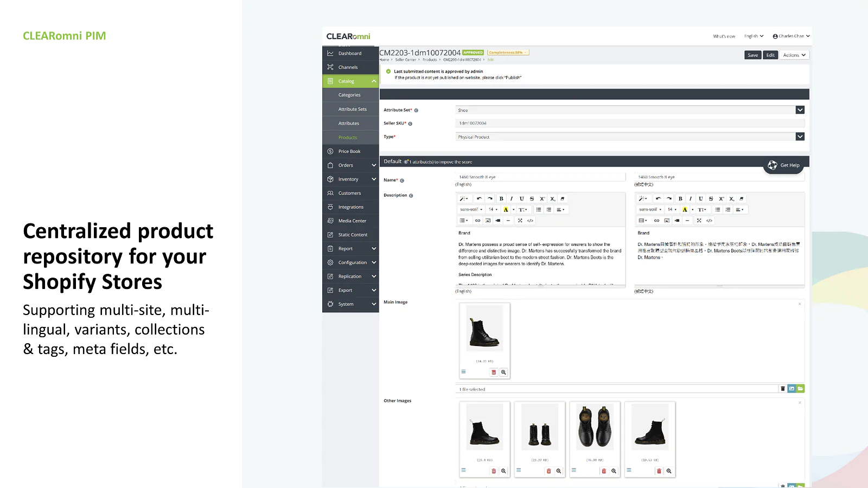Insert a link in Chinese description editor

(x=656, y=221)
